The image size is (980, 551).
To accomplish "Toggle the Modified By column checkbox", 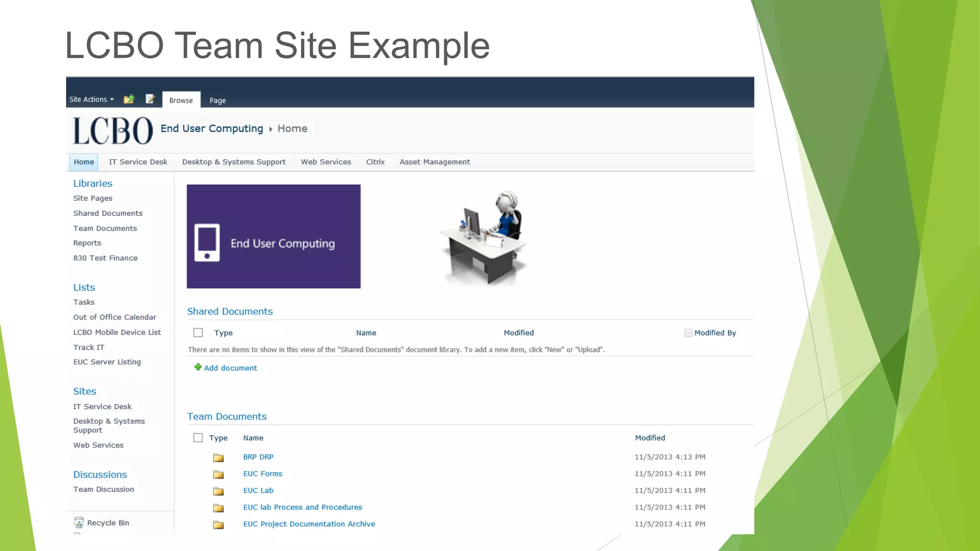I will tap(688, 333).
